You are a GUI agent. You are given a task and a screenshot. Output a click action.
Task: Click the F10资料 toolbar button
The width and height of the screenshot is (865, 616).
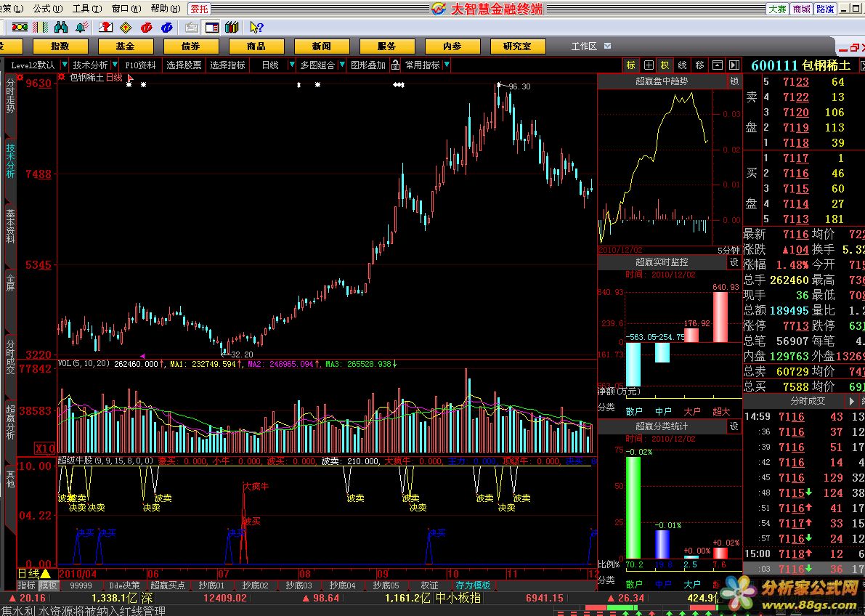coord(140,65)
